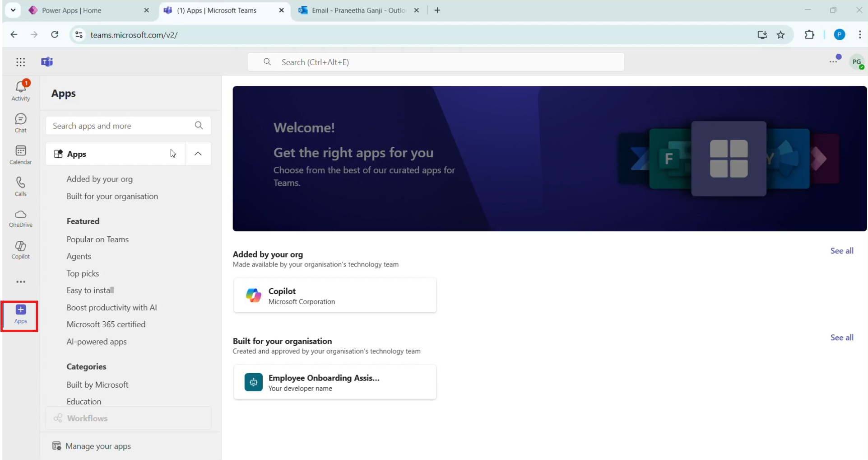Open the Employee Onboarding Assistant app card
Image resolution: width=868 pixels, height=460 pixels.
click(334, 382)
